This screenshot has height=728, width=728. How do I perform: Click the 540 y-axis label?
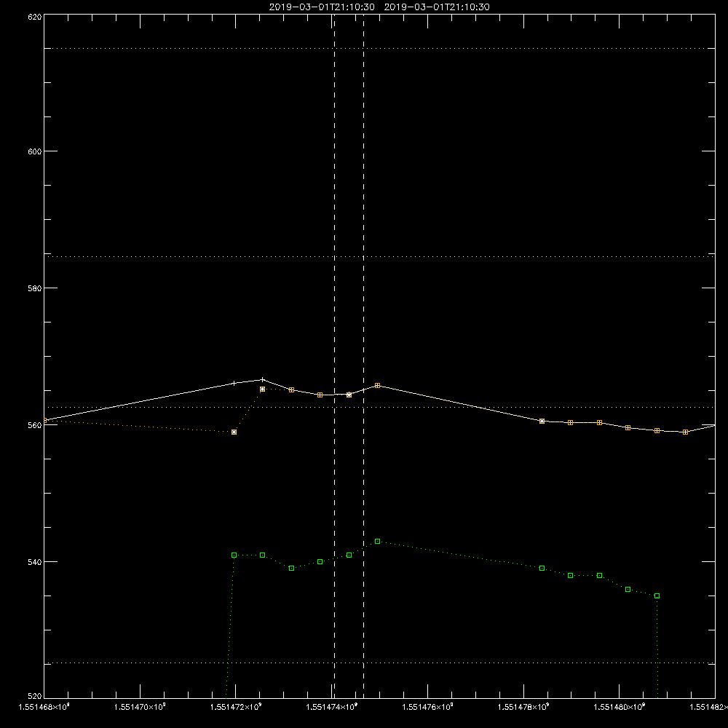click(35, 562)
